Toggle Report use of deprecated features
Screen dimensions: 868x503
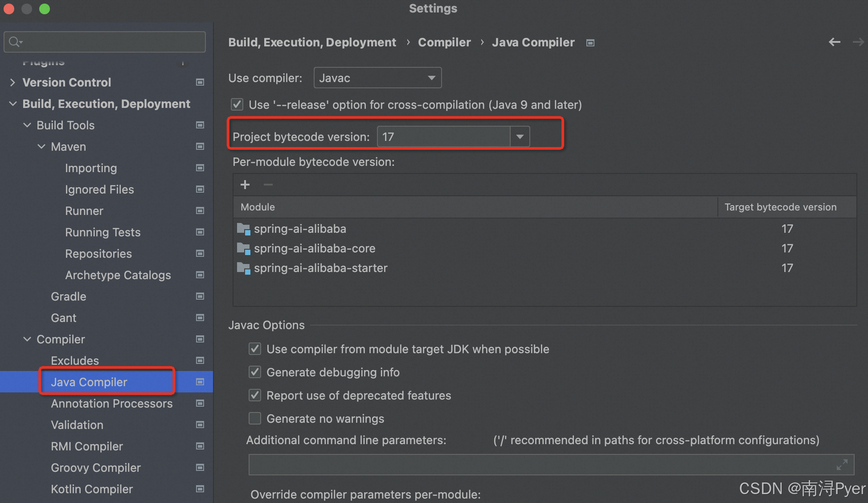255,395
